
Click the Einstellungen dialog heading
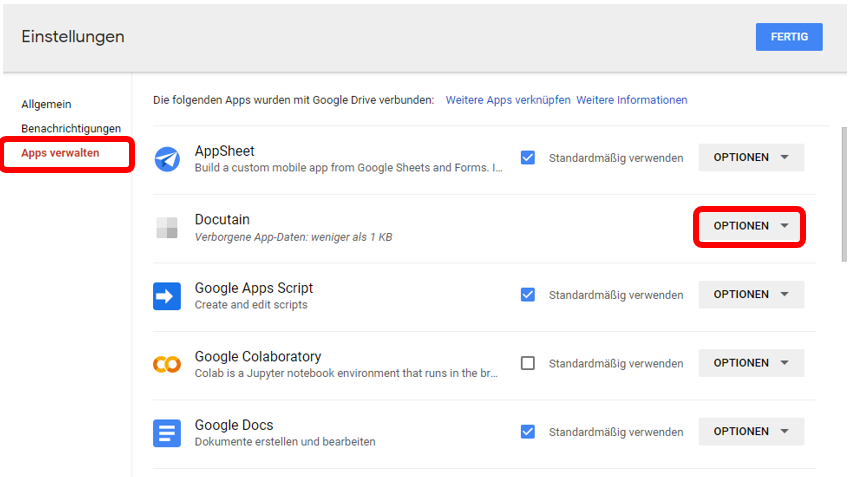click(x=73, y=37)
